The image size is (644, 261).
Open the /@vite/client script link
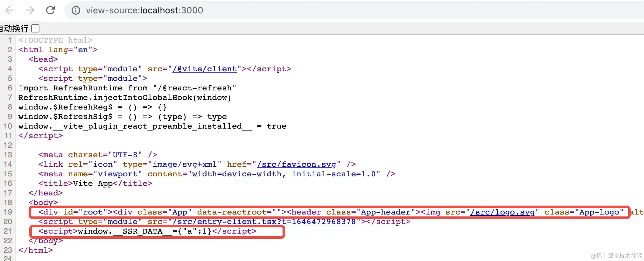pos(204,69)
